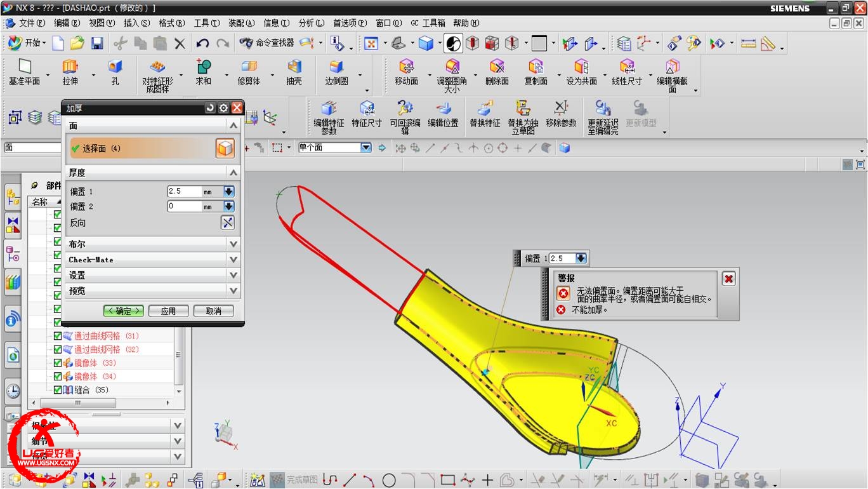Image resolution: width=868 pixels, height=489 pixels.
Task: Open the 工具 menu
Action: [206, 23]
